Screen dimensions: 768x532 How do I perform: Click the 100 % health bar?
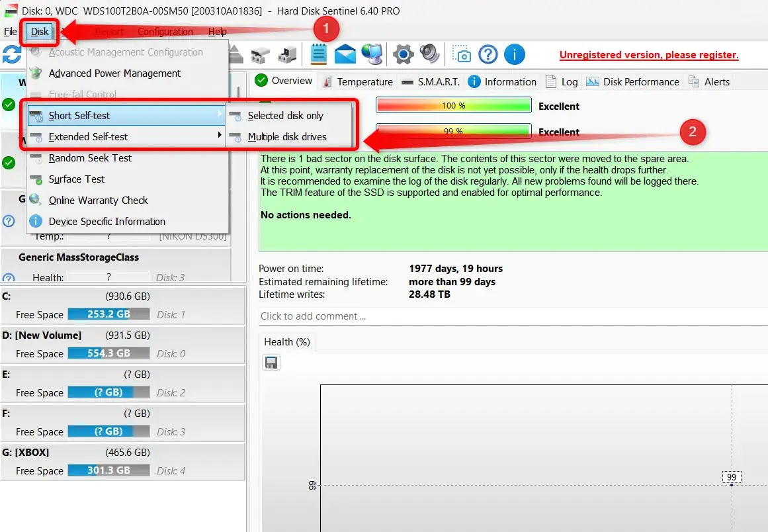click(454, 105)
